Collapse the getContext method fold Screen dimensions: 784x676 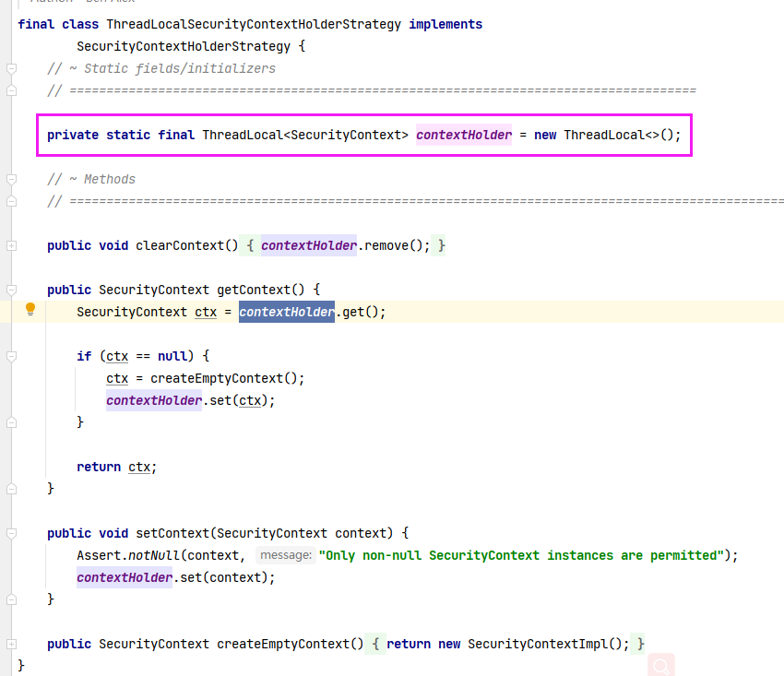11,290
